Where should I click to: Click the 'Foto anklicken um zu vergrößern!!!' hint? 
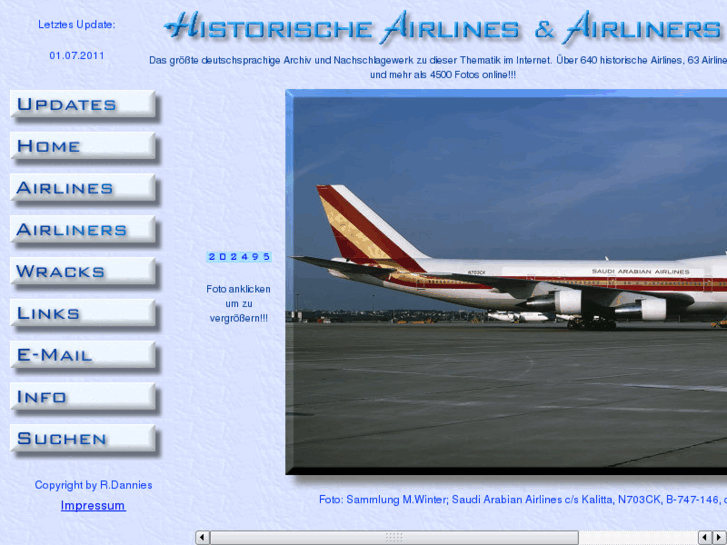238,304
